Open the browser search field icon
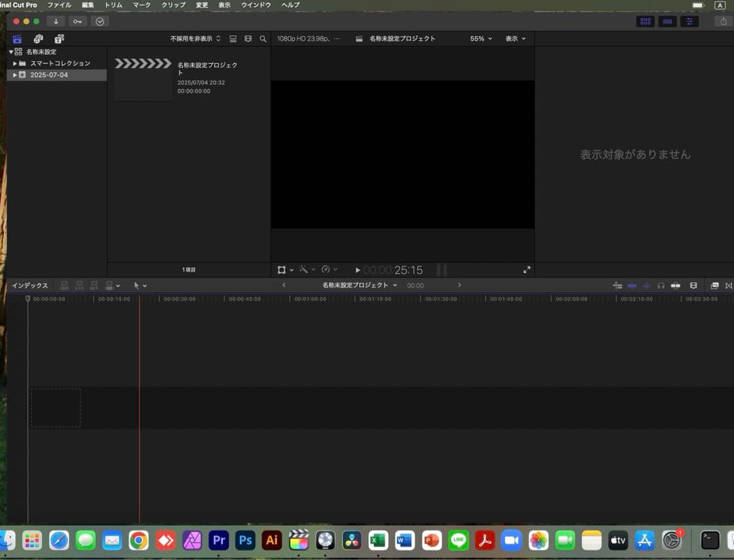 pos(263,39)
